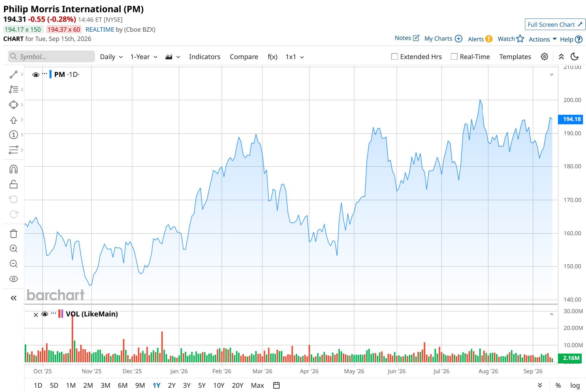
Task: Enable the Real-Time checkbox
Action: [x=454, y=57]
